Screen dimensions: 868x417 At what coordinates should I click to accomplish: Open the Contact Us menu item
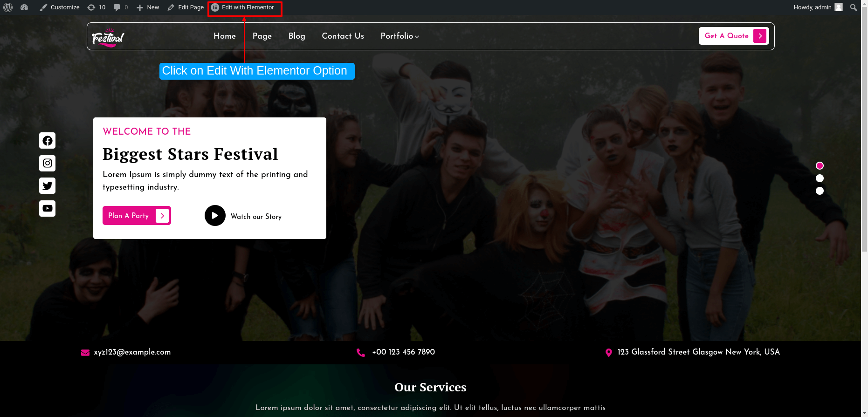click(x=343, y=36)
